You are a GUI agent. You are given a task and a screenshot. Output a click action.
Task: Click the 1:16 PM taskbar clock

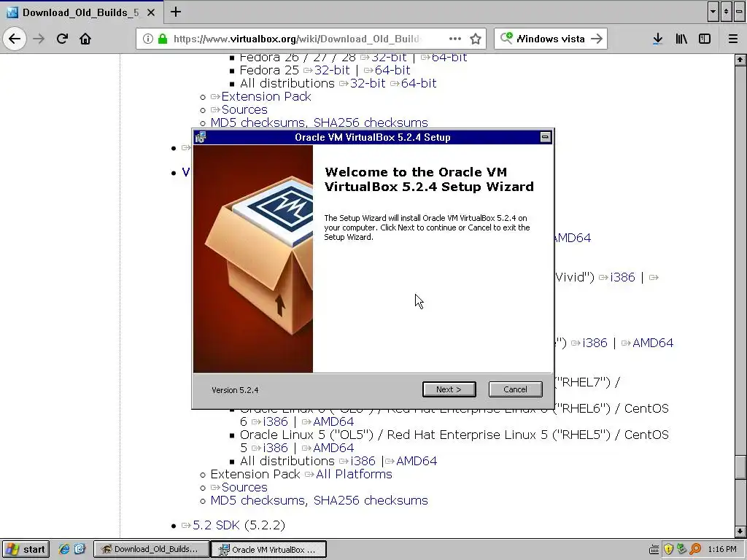point(722,550)
